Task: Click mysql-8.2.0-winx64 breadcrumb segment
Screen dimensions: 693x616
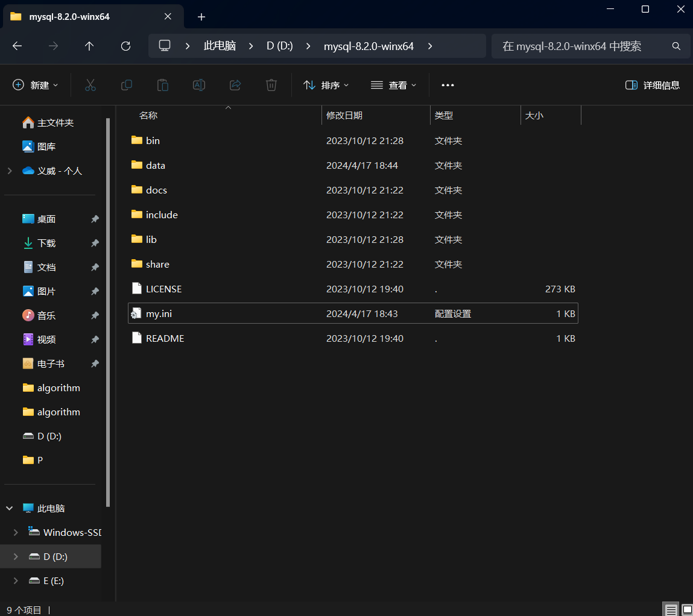Action: tap(369, 46)
